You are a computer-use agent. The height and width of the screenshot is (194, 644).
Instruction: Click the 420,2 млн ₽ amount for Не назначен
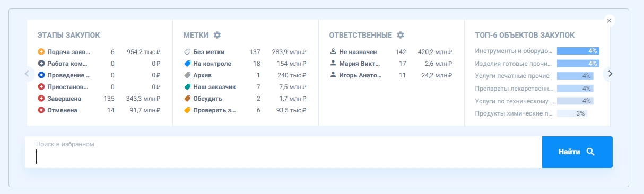[x=435, y=52]
